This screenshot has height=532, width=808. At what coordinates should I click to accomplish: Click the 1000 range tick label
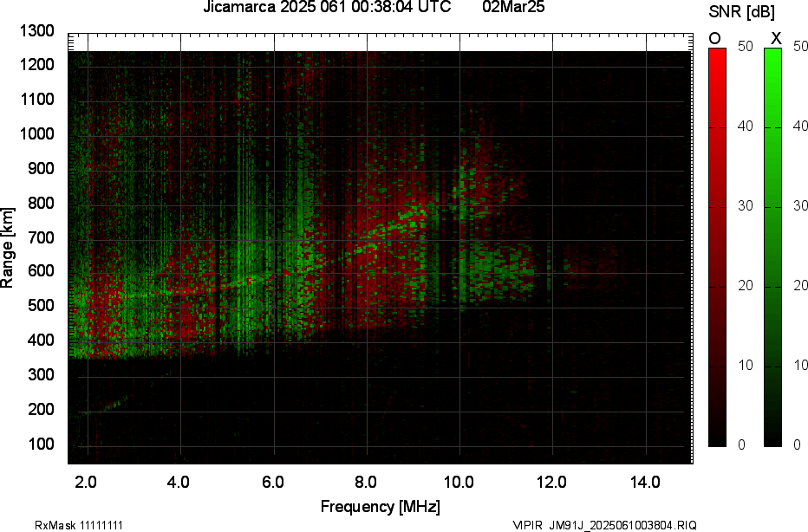[37, 134]
